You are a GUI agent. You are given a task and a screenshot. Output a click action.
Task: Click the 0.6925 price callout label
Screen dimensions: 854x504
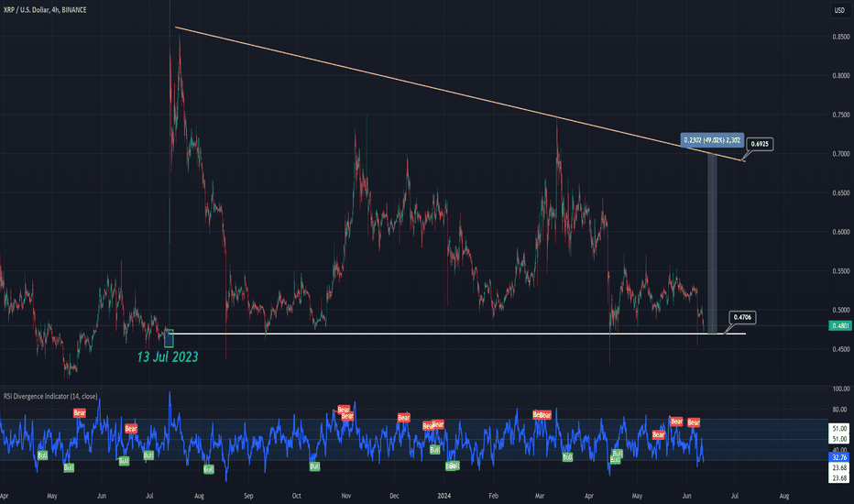coord(760,144)
